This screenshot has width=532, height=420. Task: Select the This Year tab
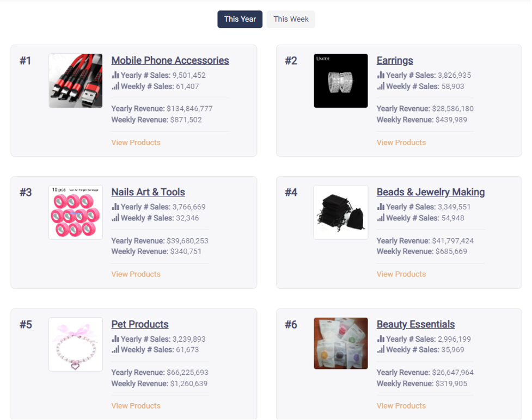240,19
